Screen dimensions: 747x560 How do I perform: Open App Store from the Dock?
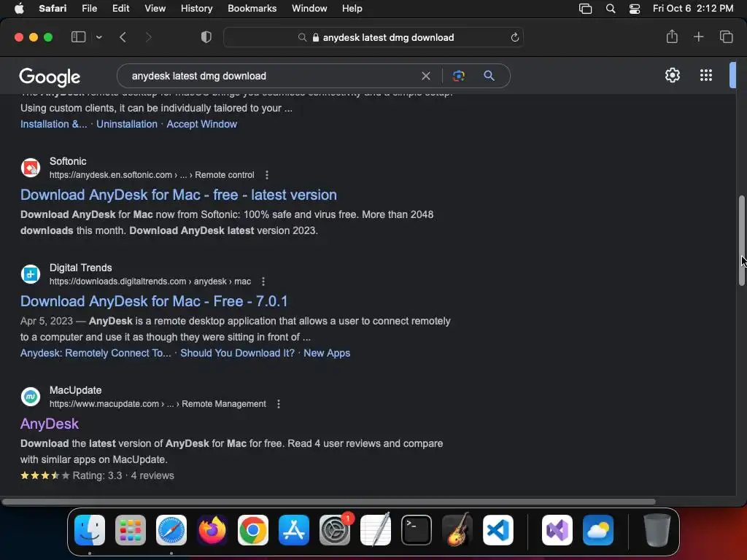pos(294,530)
